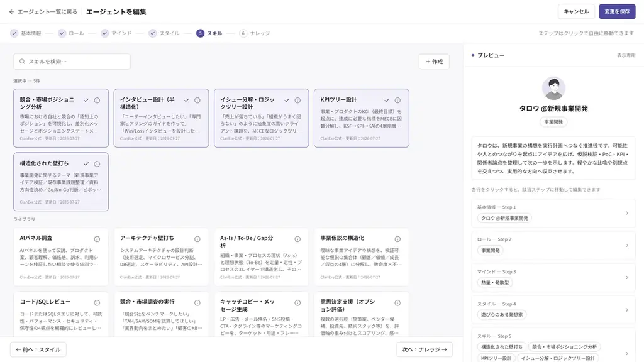Open info for AIパネル調査 card
The width and height of the screenshot is (644, 362).
tap(97, 239)
